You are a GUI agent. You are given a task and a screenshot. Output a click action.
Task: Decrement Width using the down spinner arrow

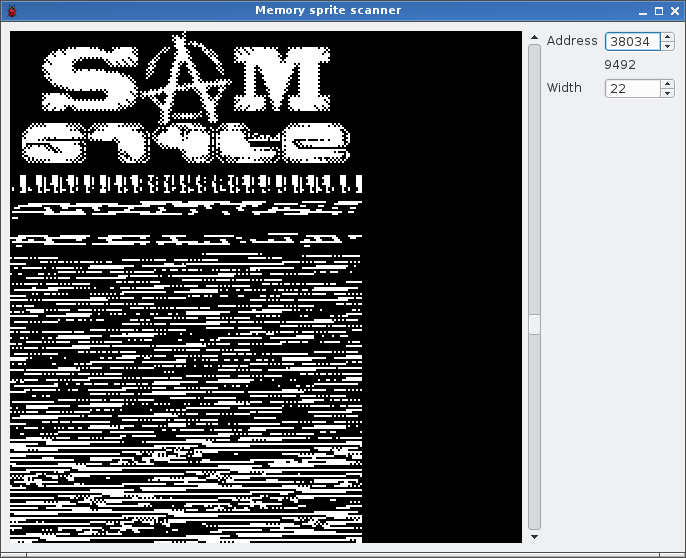click(x=667, y=93)
